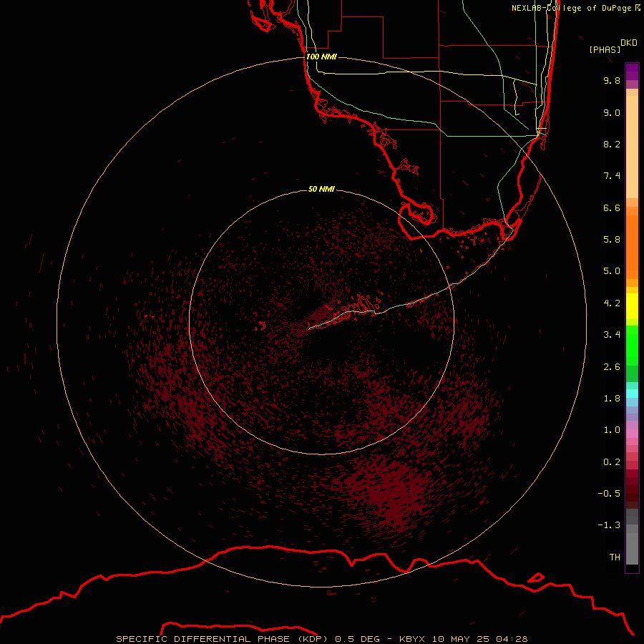The width and height of the screenshot is (644, 644).
Task: Select the 9.8 value on the scale
Action: [x=612, y=80]
